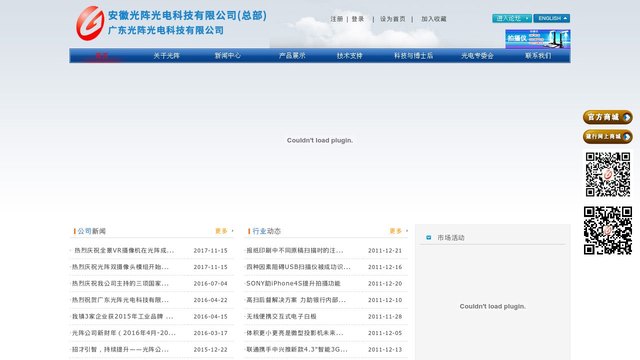
Task: Open the industry article dated 2011-12-10
Action: (296, 300)
